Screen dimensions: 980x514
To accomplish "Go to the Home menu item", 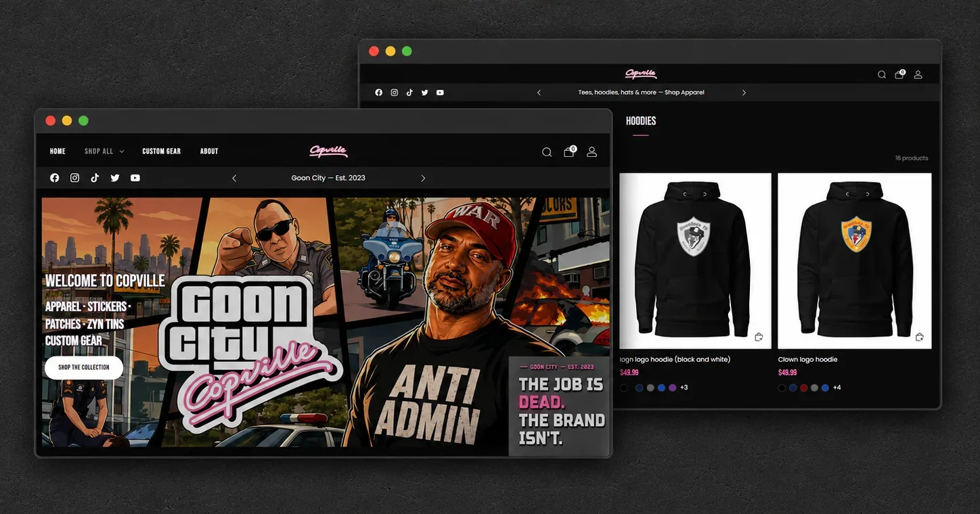I will [58, 151].
